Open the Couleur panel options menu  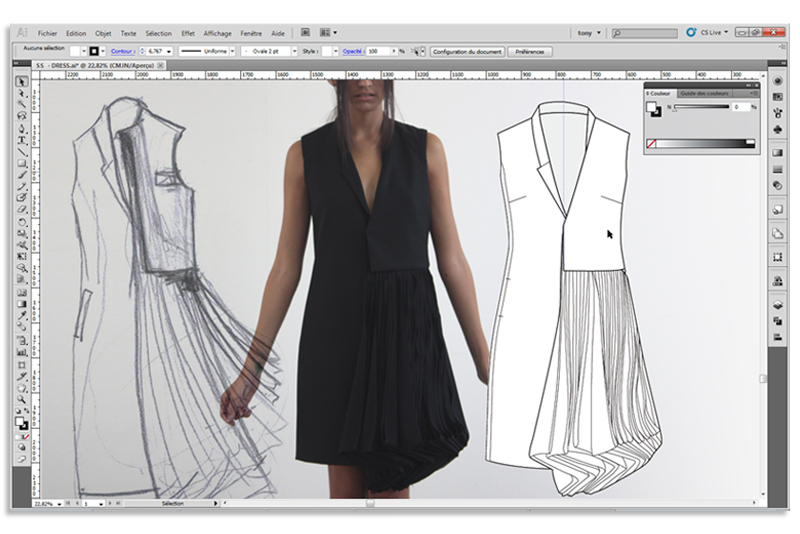click(x=753, y=94)
